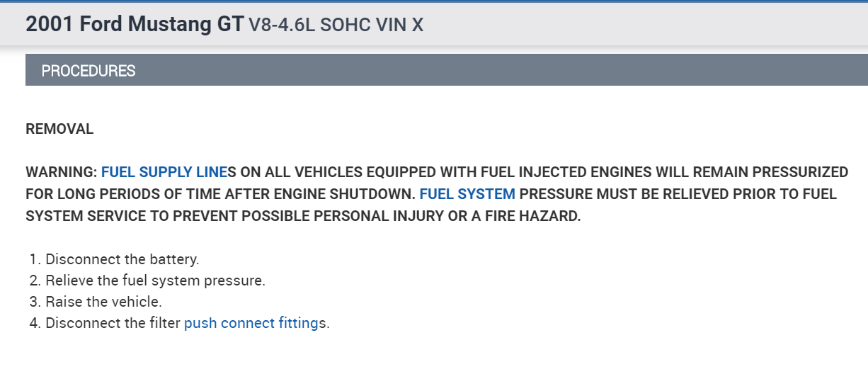Click the list number 3 marker

(34, 302)
